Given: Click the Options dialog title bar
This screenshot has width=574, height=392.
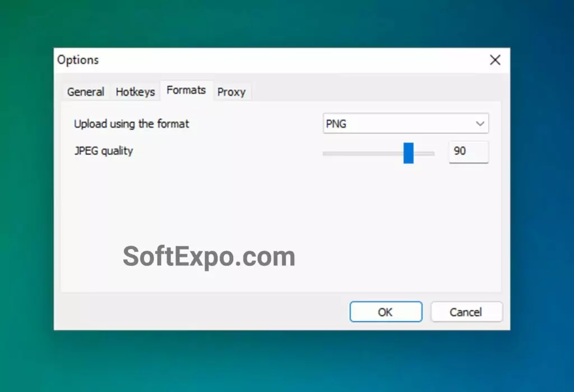Looking at the screenshot, I should (x=252, y=60).
